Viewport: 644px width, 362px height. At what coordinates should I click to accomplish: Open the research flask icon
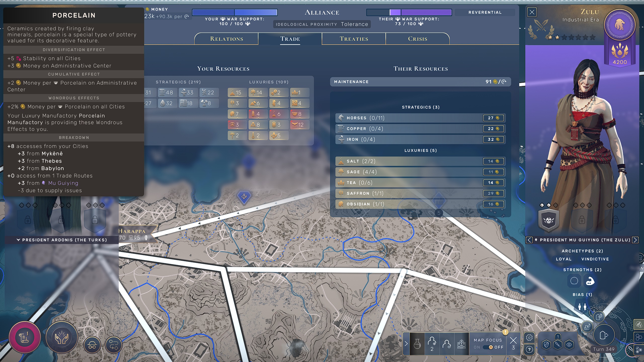(417, 343)
